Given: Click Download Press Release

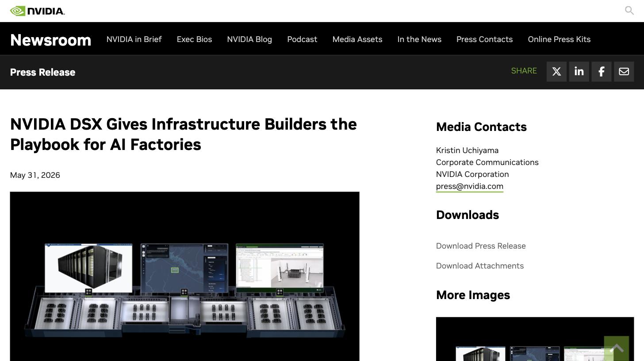Looking at the screenshot, I should [481, 246].
